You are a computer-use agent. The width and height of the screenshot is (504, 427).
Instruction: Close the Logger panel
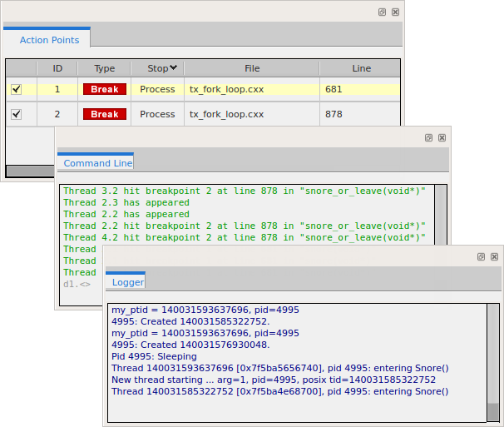(494, 257)
